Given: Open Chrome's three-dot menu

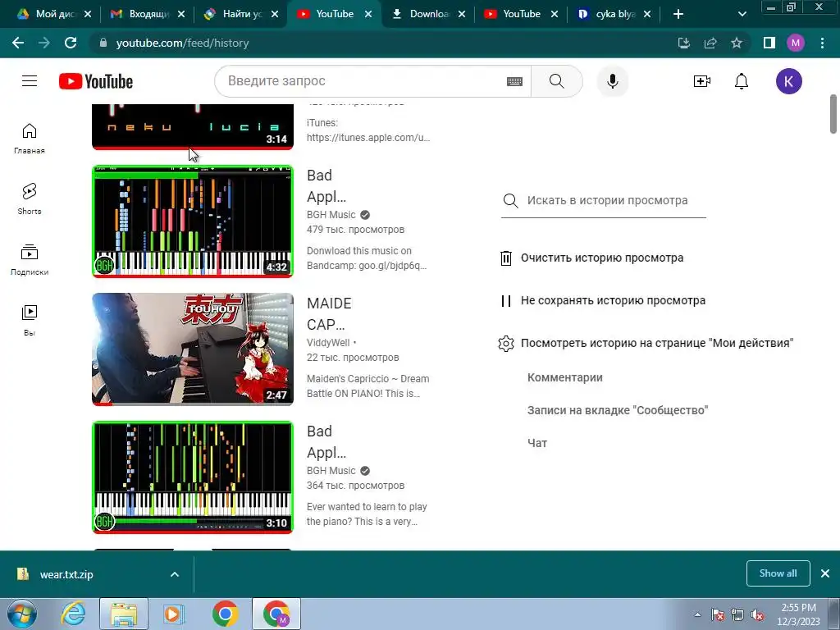Looking at the screenshot, I should point(822,43).
